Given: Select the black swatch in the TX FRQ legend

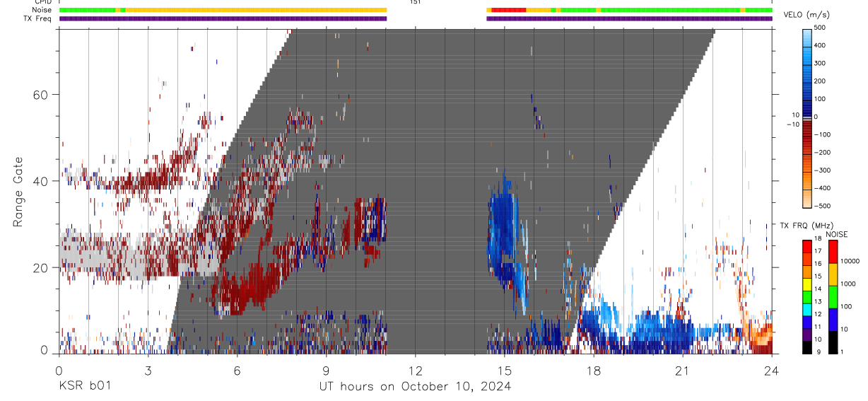Looking at the screenshot, I should (x=807, y=347).
